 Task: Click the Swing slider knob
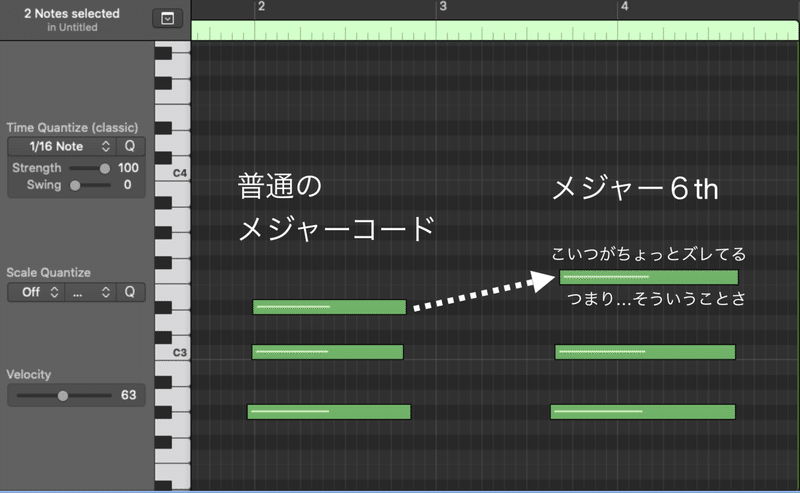point(75,185)
